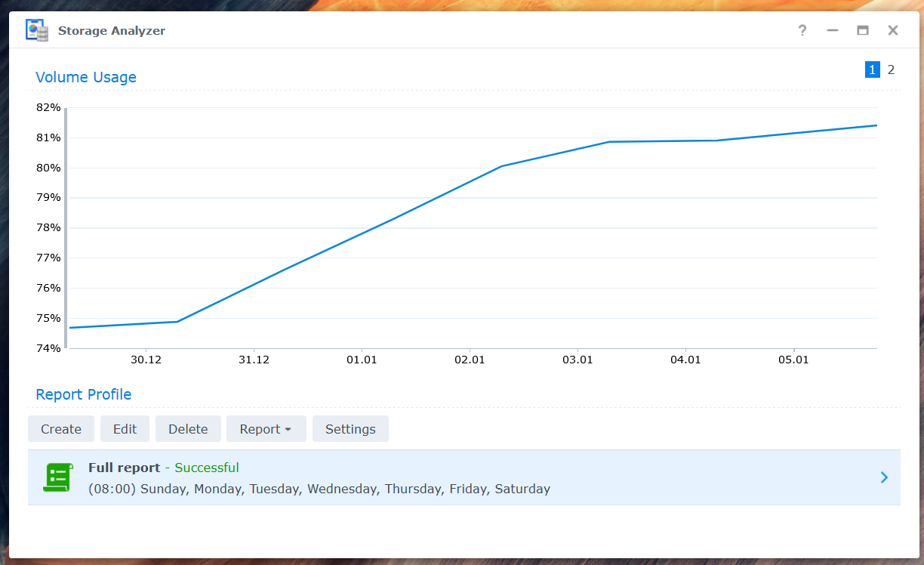Image resolution: width=924 pixels, height=565 pixels.
Task: Click the 04.01 date label on the chart
Action: coord(685,360)
